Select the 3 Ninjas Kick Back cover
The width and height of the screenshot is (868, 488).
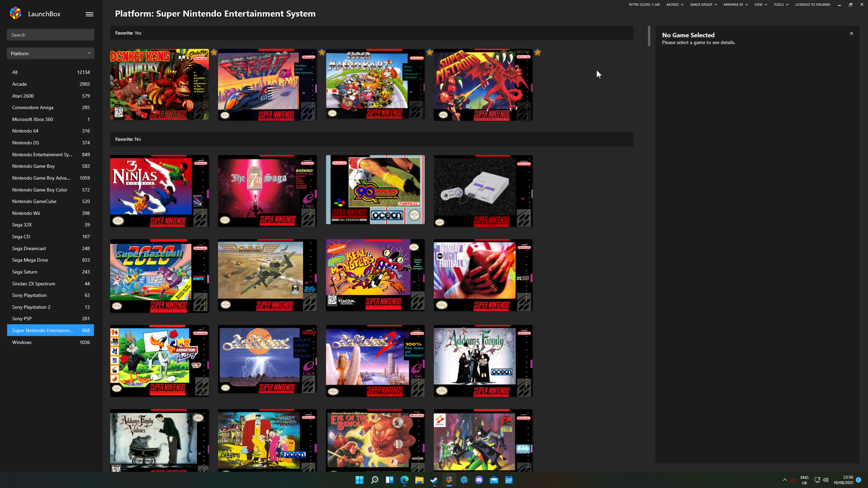[x=159, y=191]
